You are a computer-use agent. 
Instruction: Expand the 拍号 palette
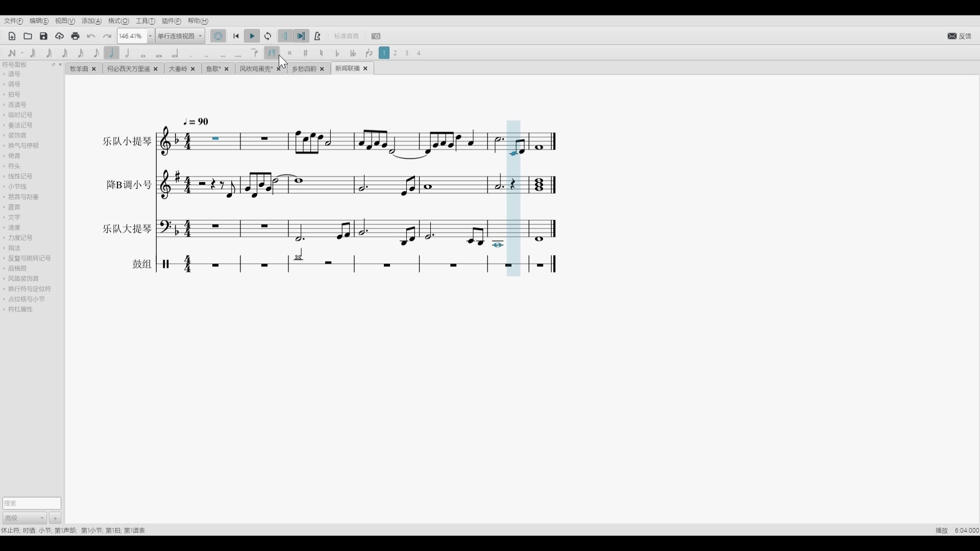point(14,94)
